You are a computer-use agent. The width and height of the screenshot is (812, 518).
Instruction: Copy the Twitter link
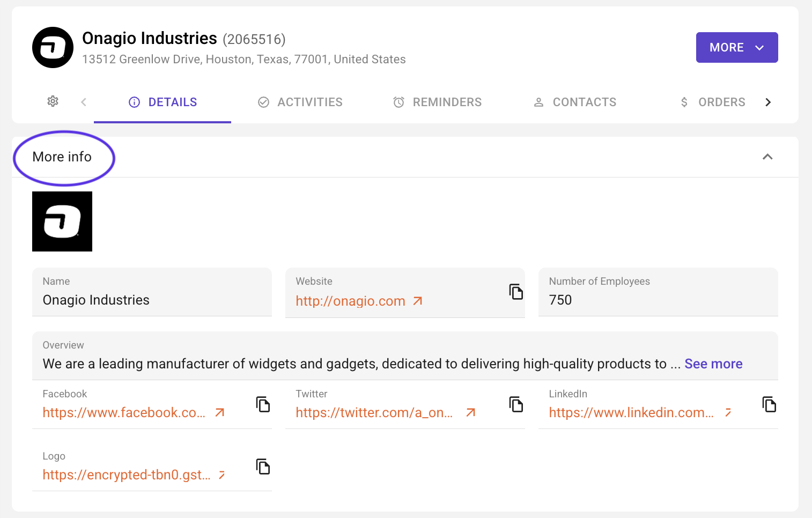(x=516, y=404)
